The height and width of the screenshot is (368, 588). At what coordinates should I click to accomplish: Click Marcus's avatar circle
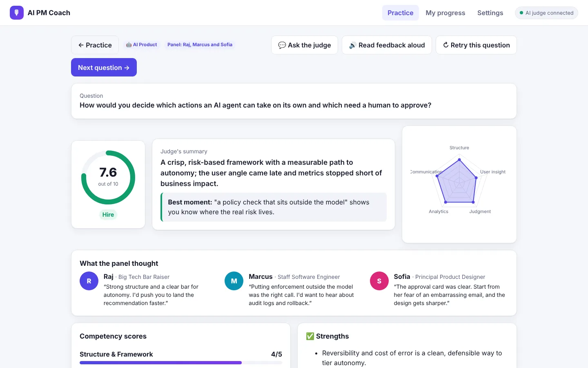click(x=234, y=281)
